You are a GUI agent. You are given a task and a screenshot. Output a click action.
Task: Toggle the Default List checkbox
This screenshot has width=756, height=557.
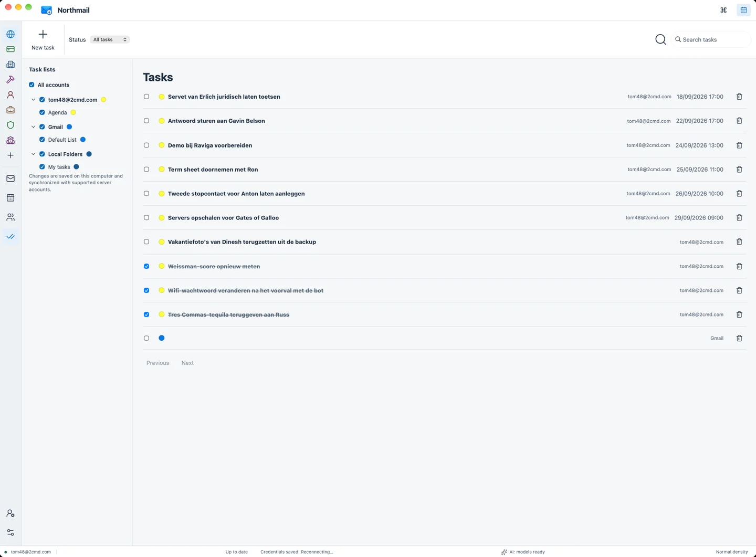[42, 140]
